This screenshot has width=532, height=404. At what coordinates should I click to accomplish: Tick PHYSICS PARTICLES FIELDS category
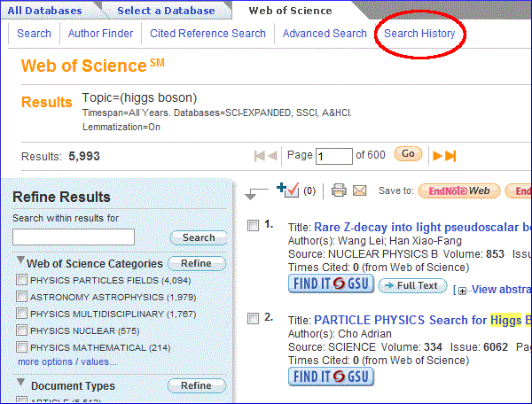point(21,280)
